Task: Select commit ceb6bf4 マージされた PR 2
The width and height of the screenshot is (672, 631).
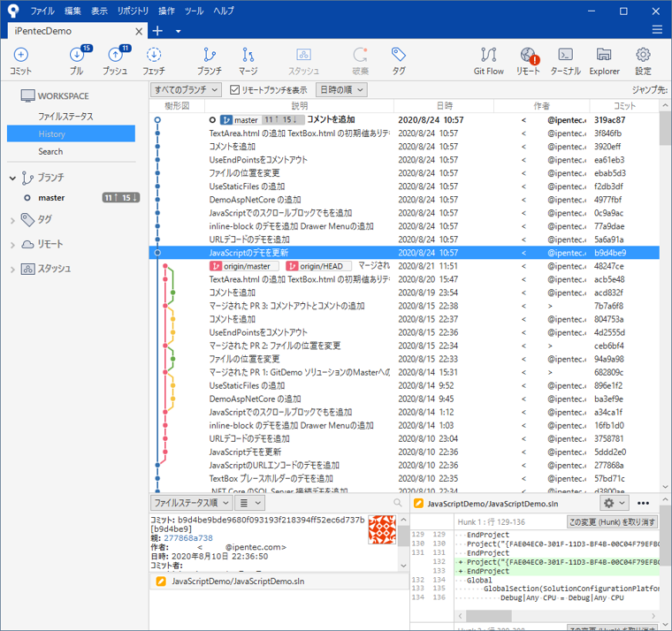Action: (x=404, y=346)
